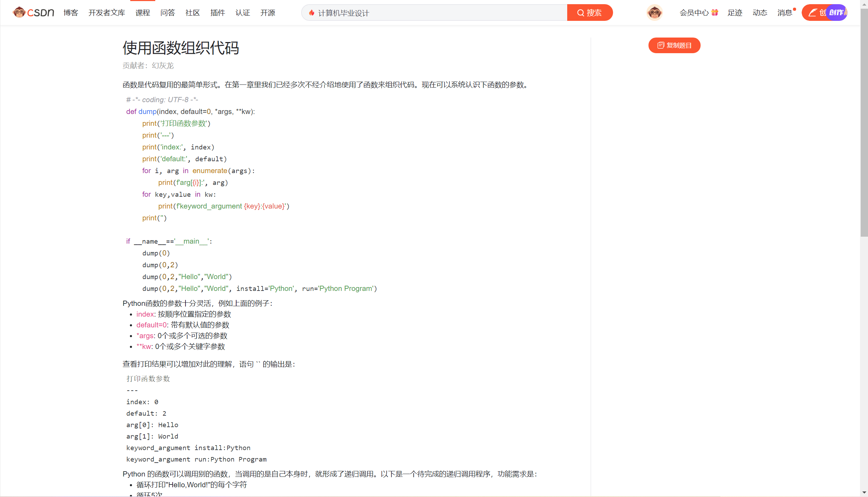The image size is (868, 497).
Task: Open the 博客 menu item
Action: pos(71,13)
